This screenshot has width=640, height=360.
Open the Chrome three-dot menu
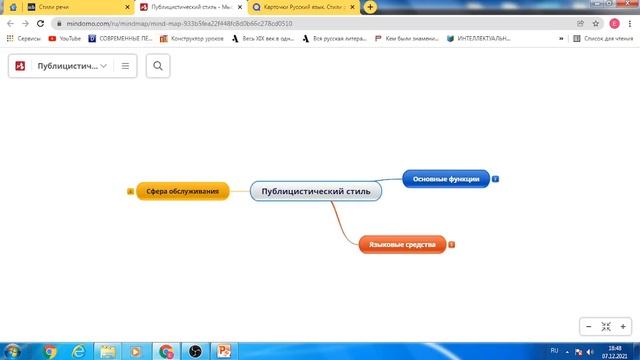pyautogui.click(x=630, y=23)
